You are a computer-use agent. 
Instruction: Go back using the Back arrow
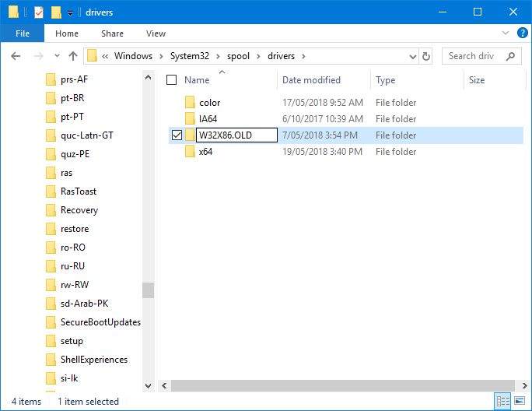tap(16, 56)
